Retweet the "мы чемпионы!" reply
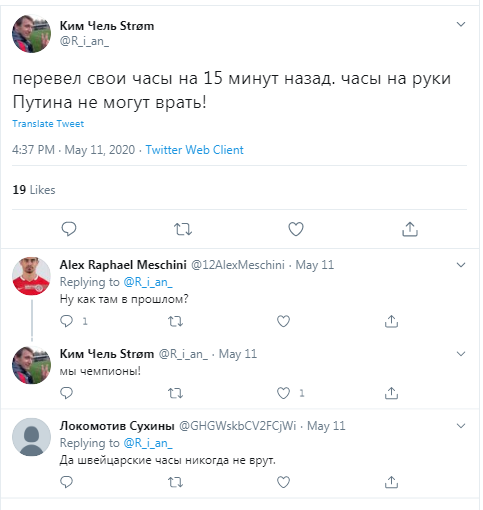The width and height of the screenshot is (483, 510). click(x=175, y=393)
